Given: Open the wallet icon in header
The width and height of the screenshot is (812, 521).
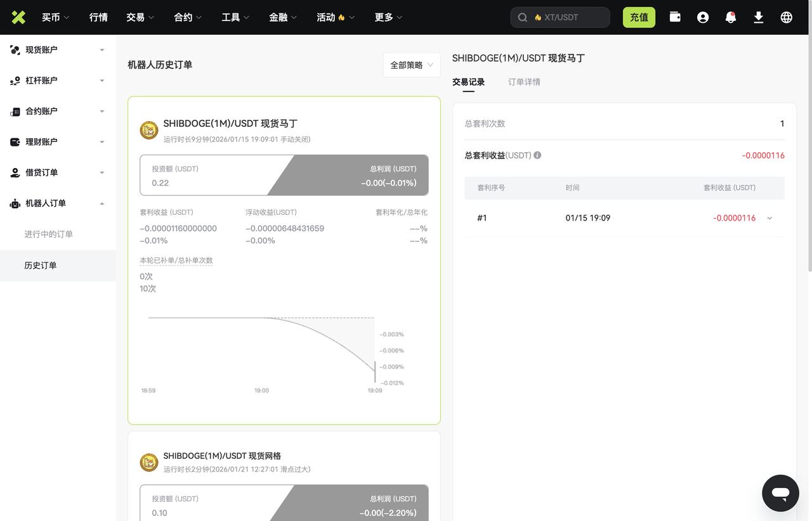Looking at the screenshot, I should coord(675,17).
